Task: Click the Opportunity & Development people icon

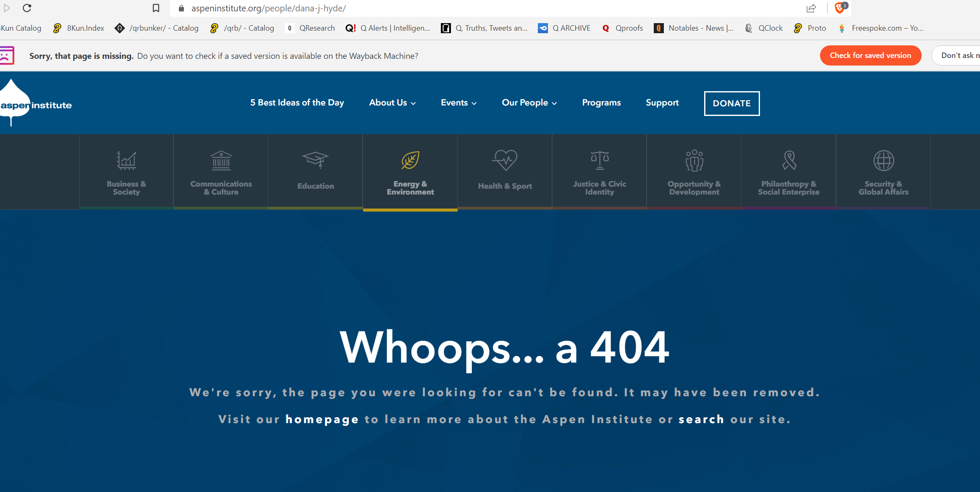Action: coord(694,160)
